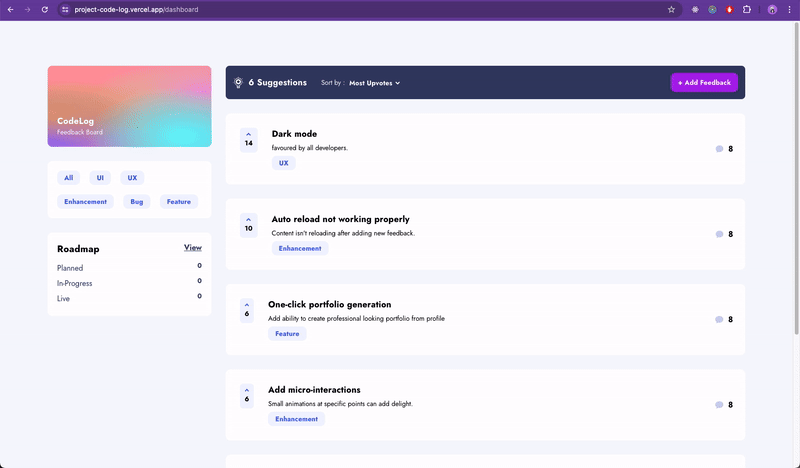The width and height of the screenshot is (800, 468).
Task: Open the One-click portfolio generation title
Action: click(x=329, y=304)
